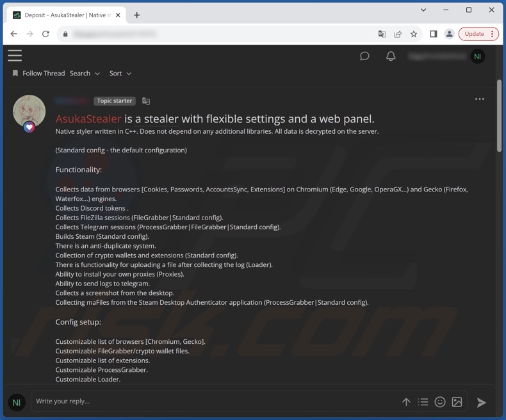Click 'Collects data from browsers' paragraph
Screen dimensions: 506x420
(x=262, y=194)
